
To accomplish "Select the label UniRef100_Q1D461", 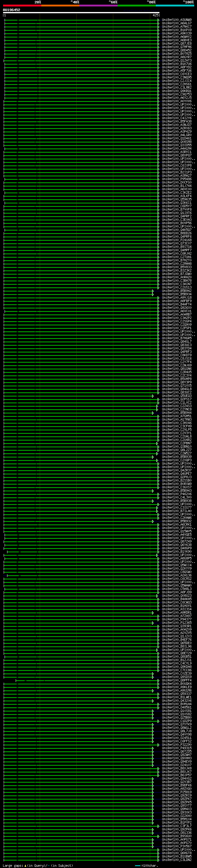I will pos(177,139).
